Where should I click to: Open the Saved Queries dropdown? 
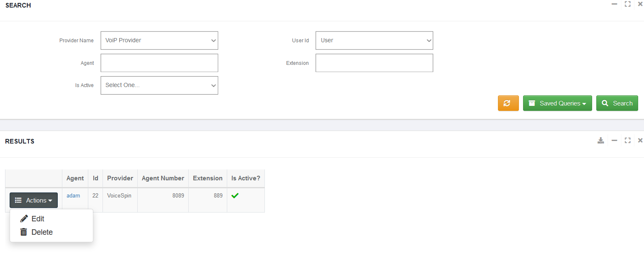557,103
